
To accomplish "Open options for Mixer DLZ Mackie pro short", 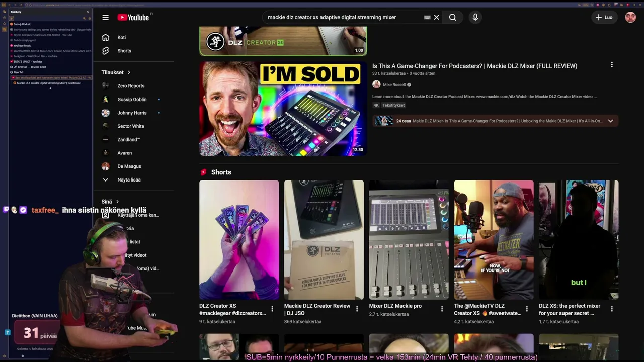I will click(442, 309).
